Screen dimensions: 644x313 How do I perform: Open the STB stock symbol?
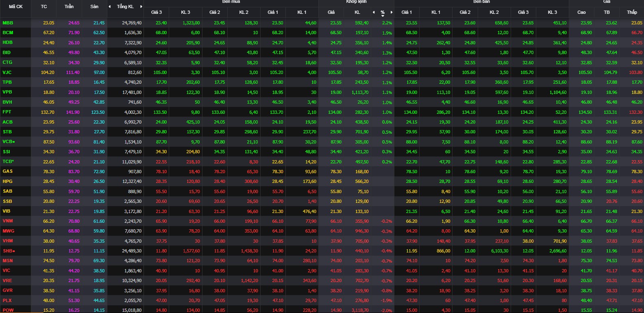tap(7, 132)
